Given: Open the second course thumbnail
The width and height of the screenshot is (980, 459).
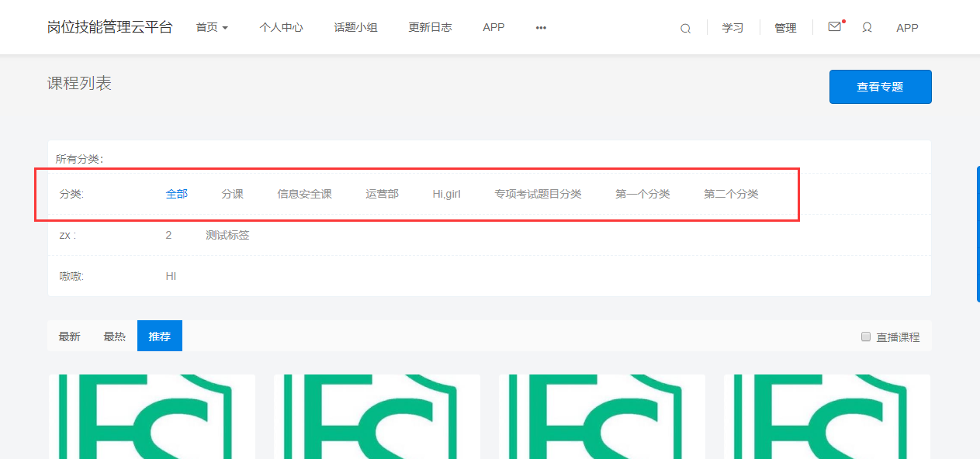Looking at the screenshot, I should [376, 416].
